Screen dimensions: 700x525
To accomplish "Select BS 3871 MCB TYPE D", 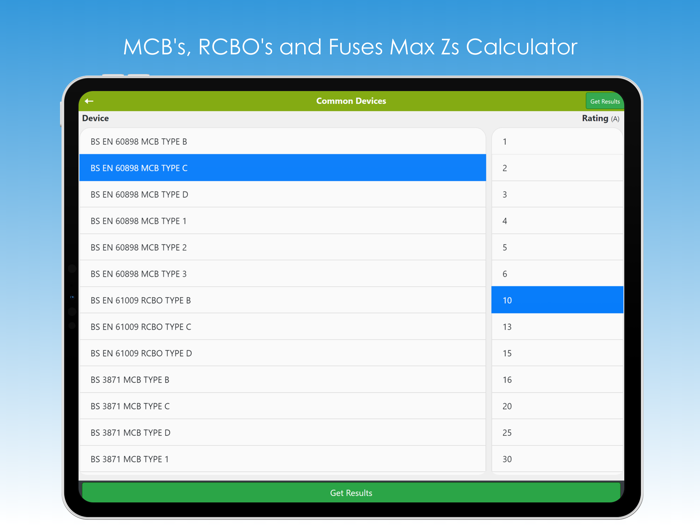I will click(282, 433).
